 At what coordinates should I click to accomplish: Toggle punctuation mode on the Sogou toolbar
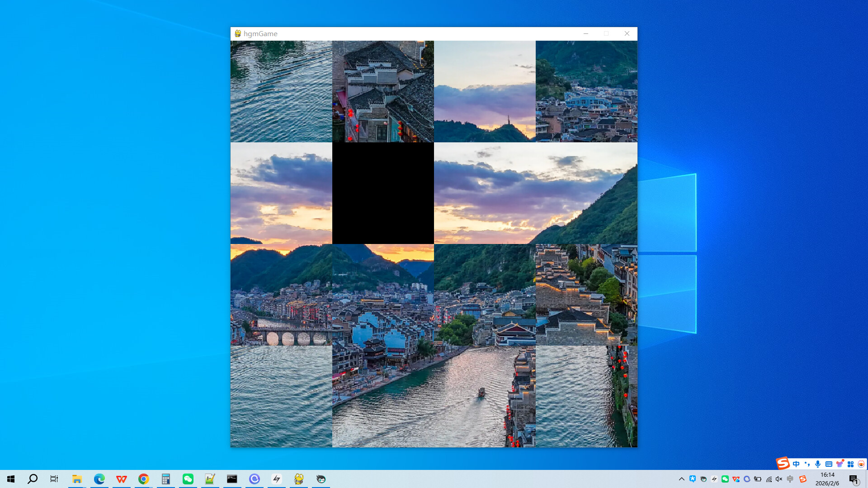tap(807, 464)
